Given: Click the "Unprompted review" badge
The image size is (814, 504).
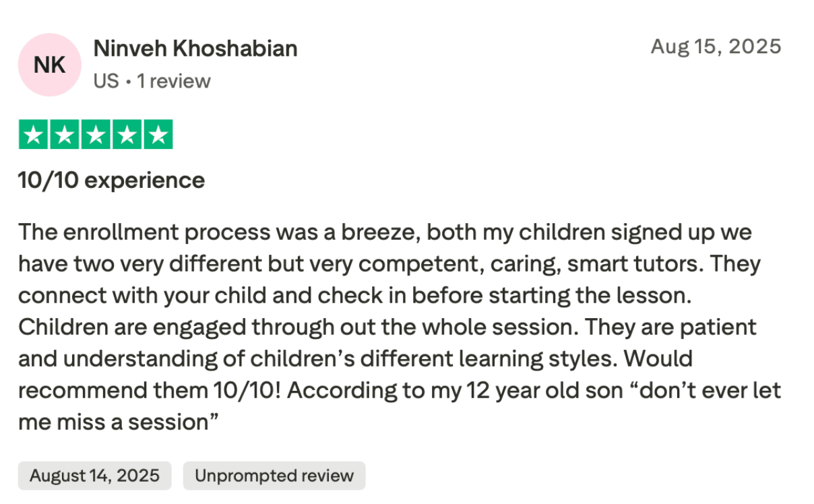Looking at the screenshot, I should tap(274, 476).
